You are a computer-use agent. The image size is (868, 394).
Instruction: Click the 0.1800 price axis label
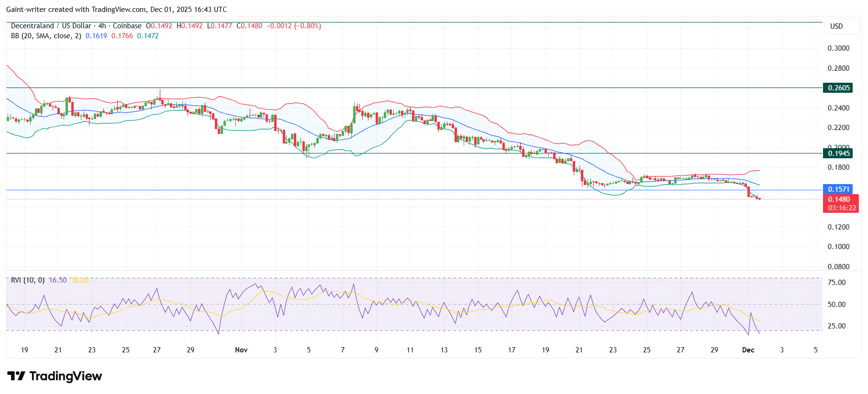838,167
